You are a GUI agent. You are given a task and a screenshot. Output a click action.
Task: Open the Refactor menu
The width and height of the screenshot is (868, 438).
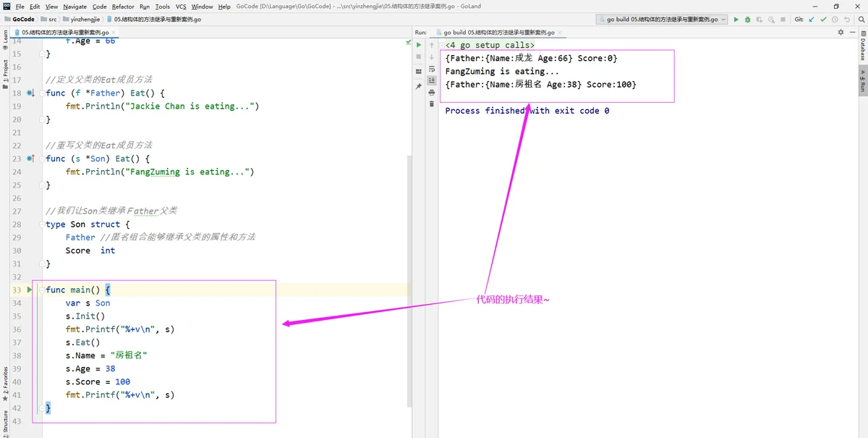pyautogui.click(x=123, y=7)
